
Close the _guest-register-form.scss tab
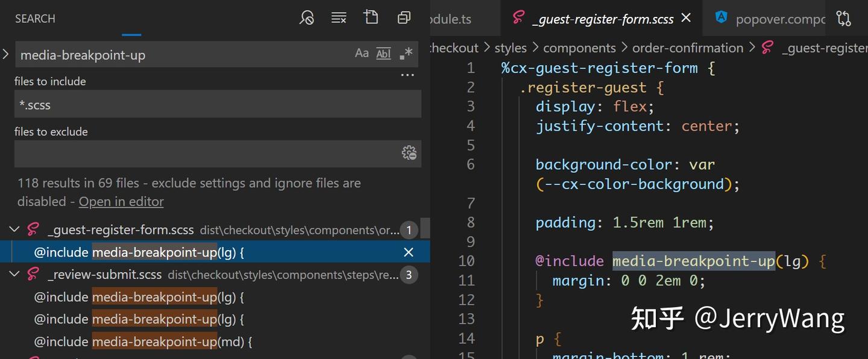pos(686,18)
